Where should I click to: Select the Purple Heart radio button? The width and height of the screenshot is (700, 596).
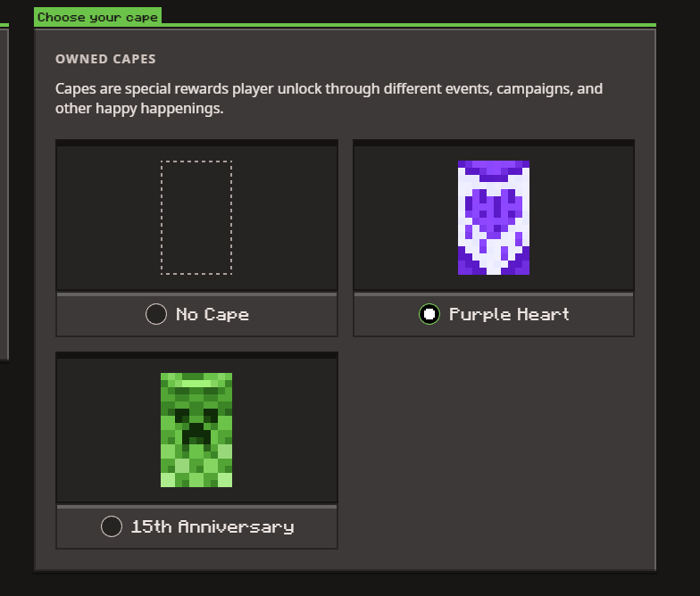tap(429, 314)
